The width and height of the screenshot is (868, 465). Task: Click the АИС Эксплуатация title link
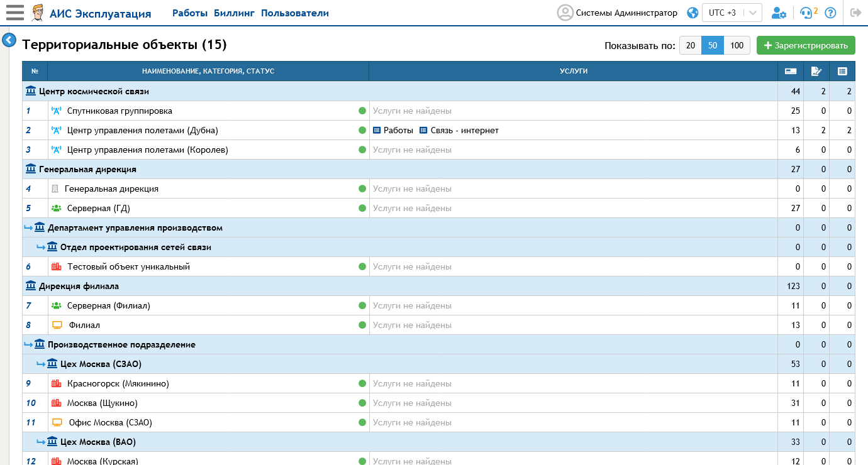[x=101, y=13]
